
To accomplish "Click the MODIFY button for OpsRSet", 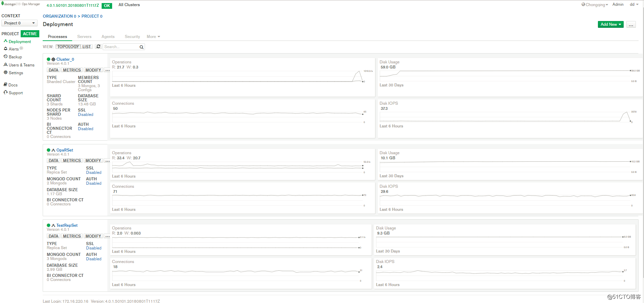I will click(x=93, y=161).
